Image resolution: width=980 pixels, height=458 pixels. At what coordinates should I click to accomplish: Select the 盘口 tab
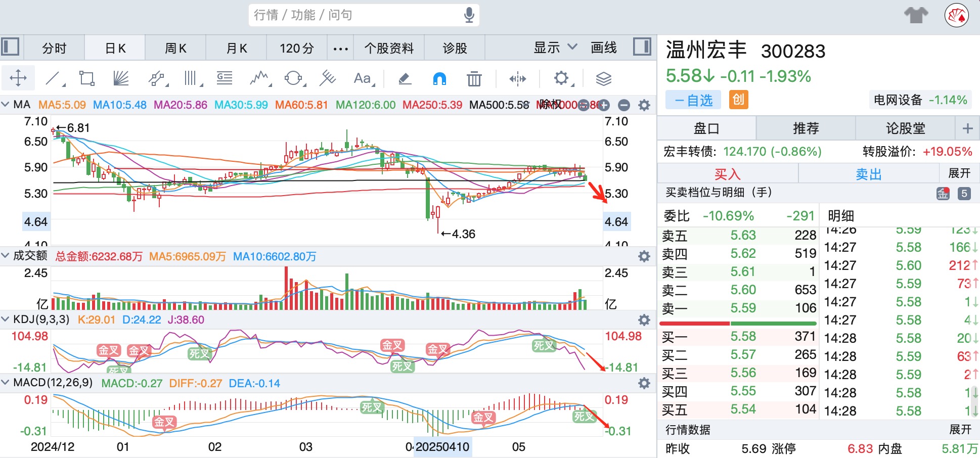point(706,128)
